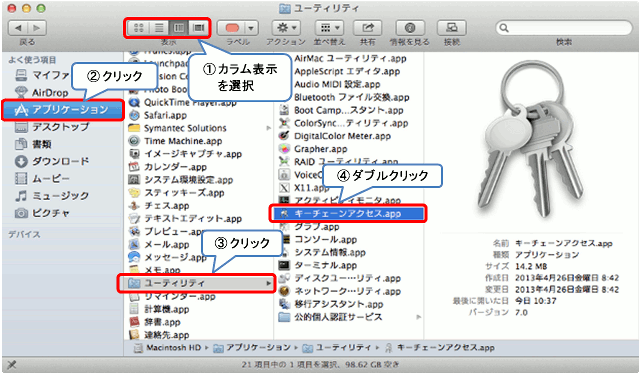Select アプリケーション in the sidebar
The width and height of the screenshot is (640, 374).
[62, 110]
